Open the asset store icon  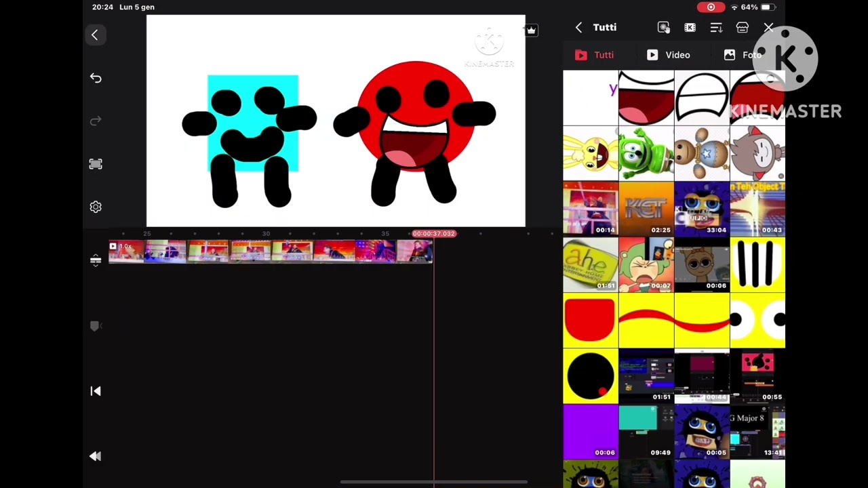(743, 28)
